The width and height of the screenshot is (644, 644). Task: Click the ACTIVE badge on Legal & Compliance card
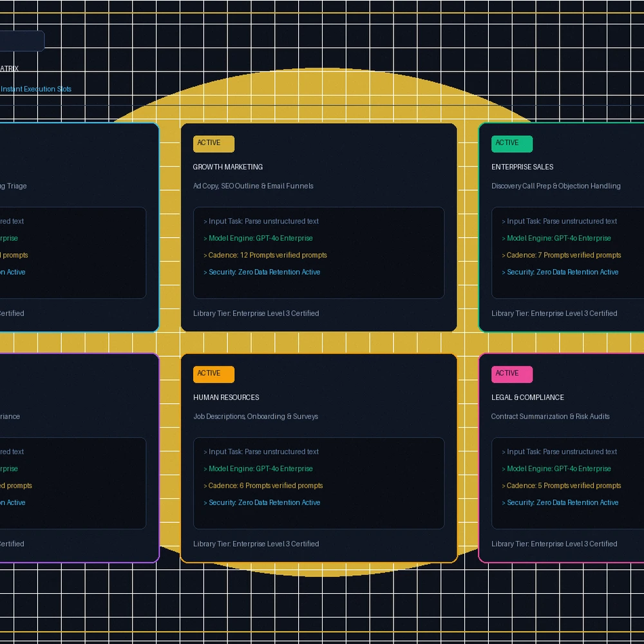512,374
